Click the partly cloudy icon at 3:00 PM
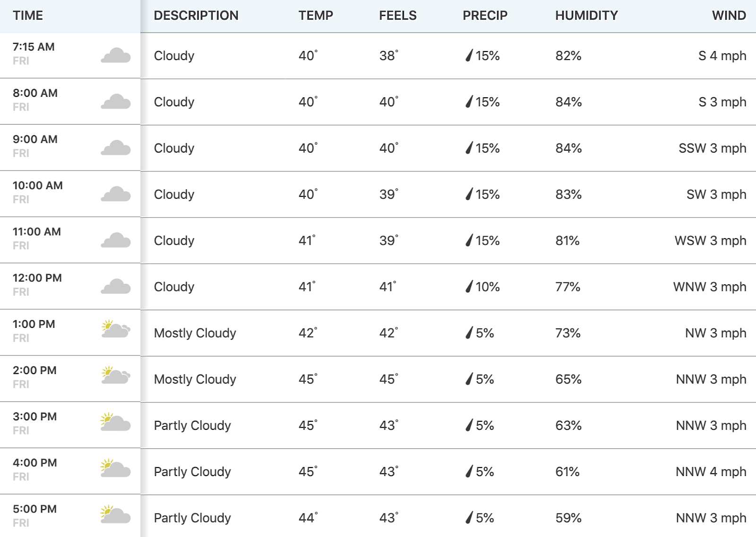The image size is (756, 537). [x=116, y=421]
